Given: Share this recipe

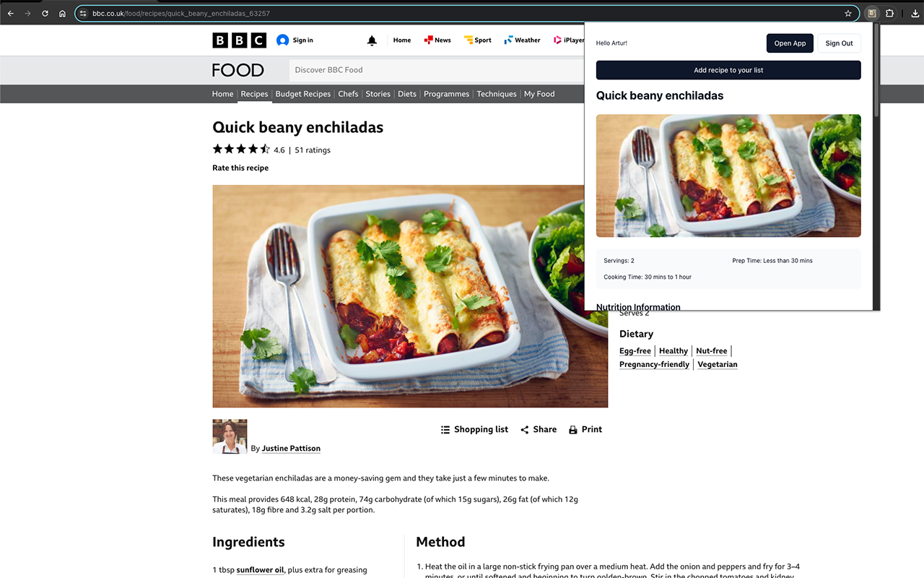Looking at the screenshot, I should tap(539, 429).
